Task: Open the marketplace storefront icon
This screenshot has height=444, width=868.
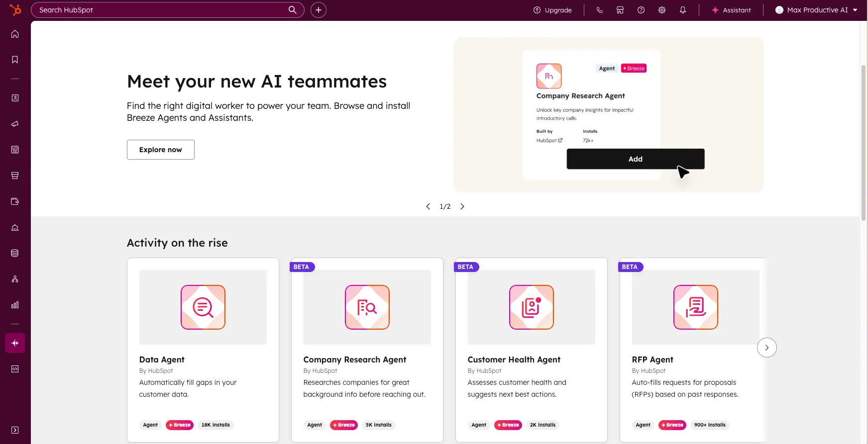Action: coord(620,10)
